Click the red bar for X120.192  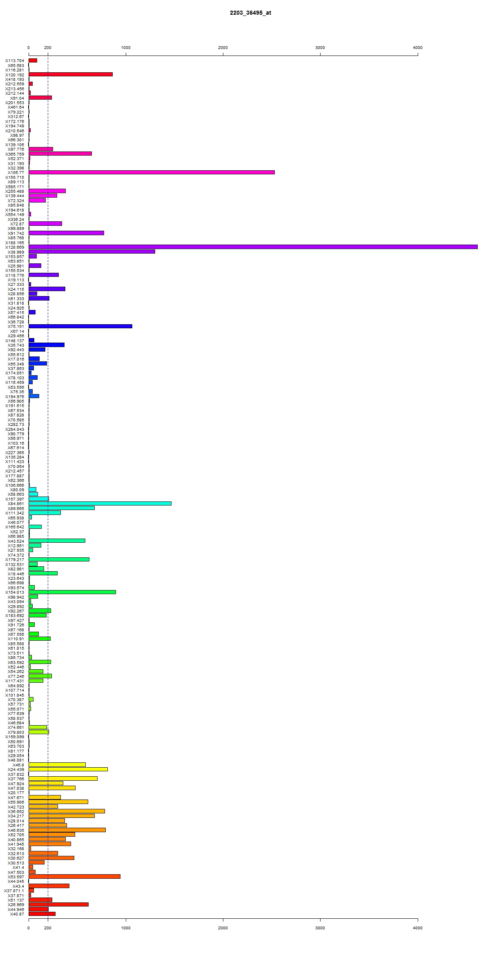point(71,74)
